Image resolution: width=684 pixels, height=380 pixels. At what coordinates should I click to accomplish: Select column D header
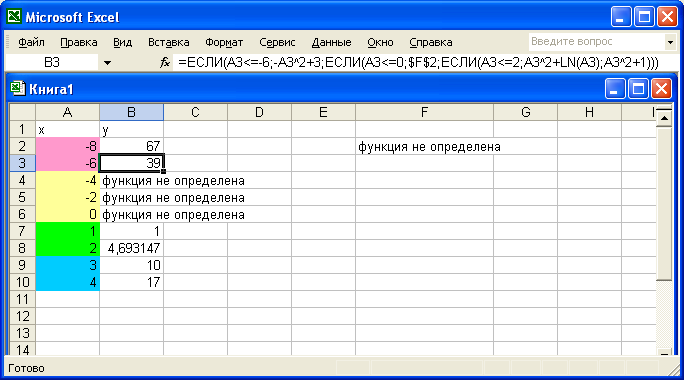click(259, 113)
